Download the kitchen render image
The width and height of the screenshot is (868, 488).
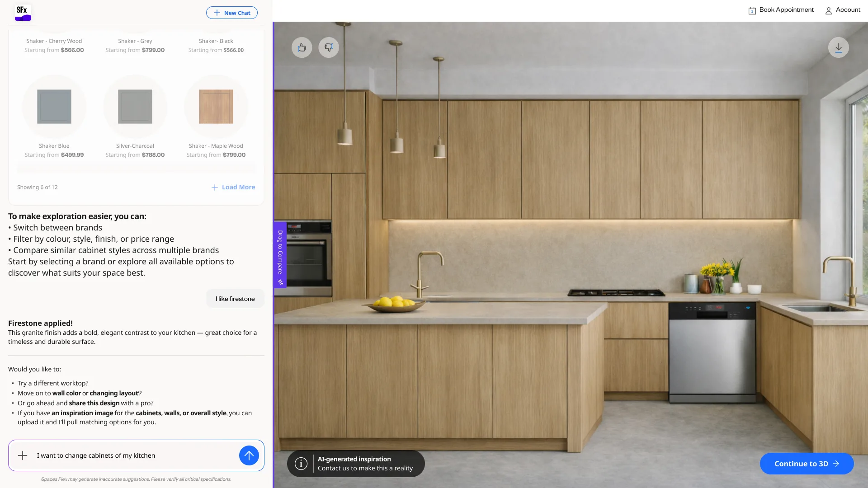tap(838, 47)
